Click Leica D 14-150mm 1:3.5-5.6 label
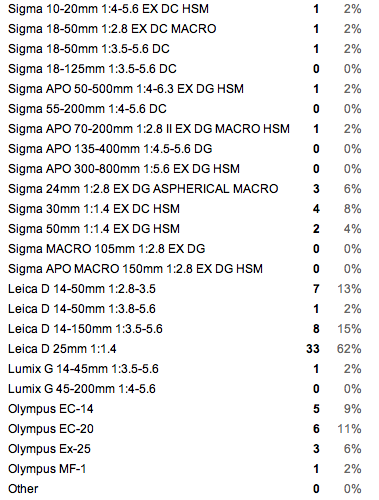Screen dimensions: 379x500 pos(85,329)
